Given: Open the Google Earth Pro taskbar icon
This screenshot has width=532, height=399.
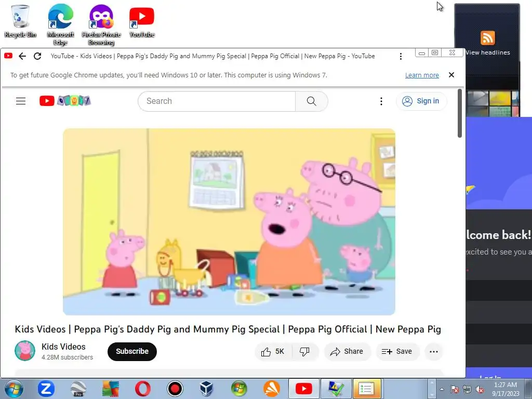Looking at the screenshot, I should click(x=78, y=389).
